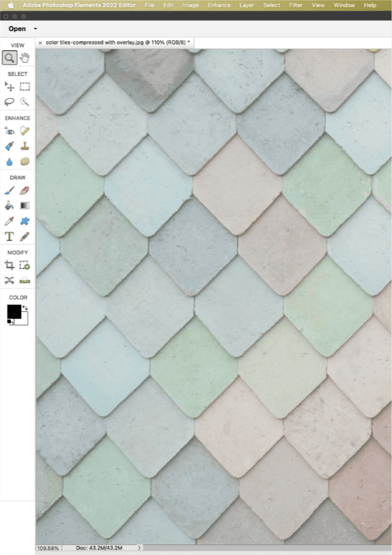Pick the Clone Stamp tool

(x=25, y=146)
